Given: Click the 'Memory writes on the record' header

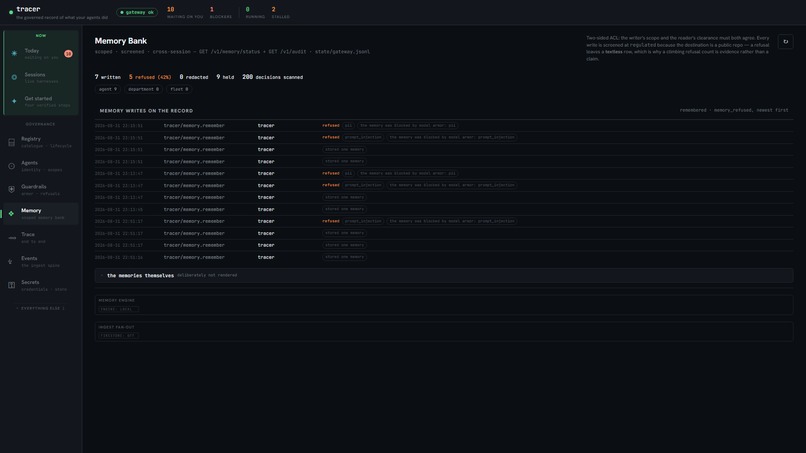Looking at the screenshot, I should point(146,111).
